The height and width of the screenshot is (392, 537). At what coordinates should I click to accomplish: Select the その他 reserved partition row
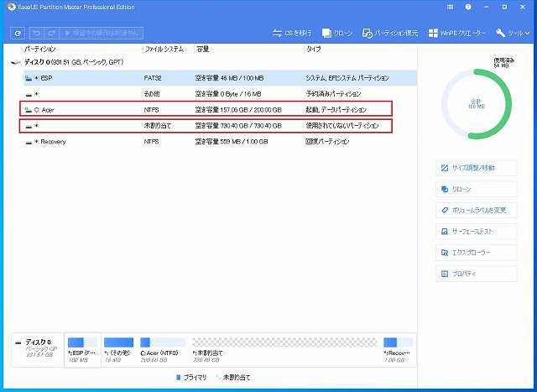pos(220,94)
